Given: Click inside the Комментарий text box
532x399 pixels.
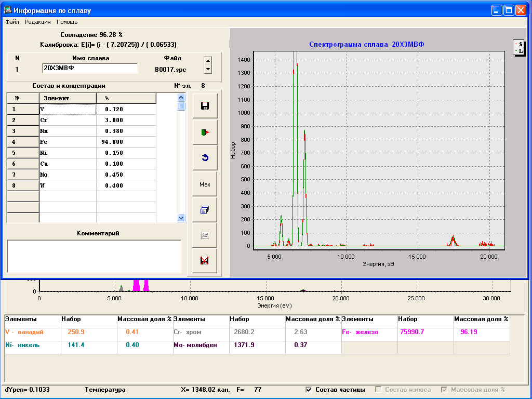Looking at the screenshot, I should (94, 256).
